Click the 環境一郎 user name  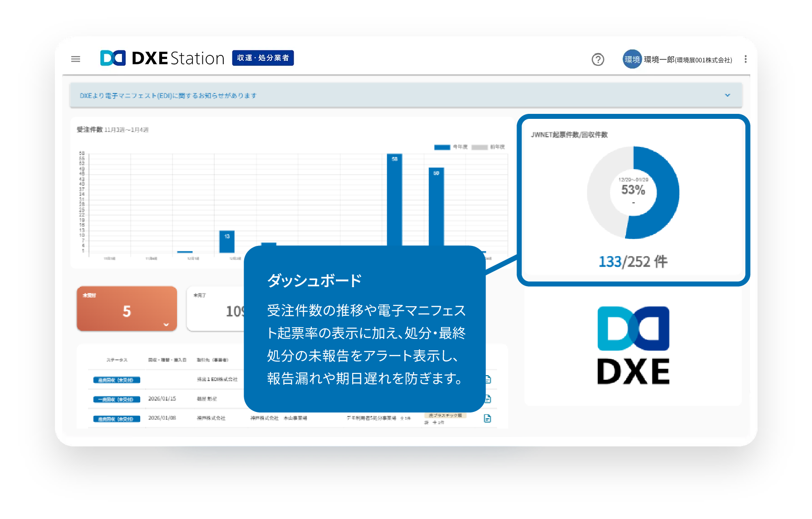pyautogui.click(x=659, y=59)
